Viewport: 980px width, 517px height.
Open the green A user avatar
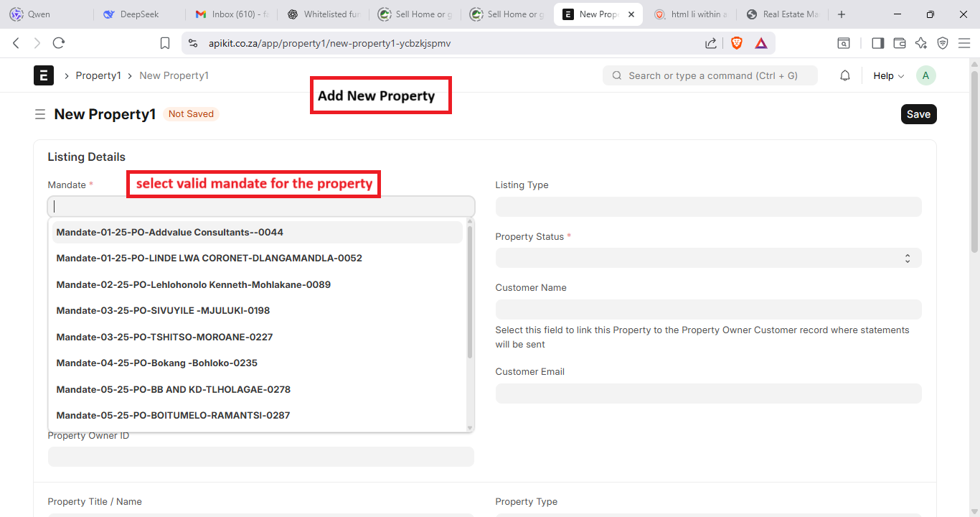pyautogui.click(x=926, y=75)
